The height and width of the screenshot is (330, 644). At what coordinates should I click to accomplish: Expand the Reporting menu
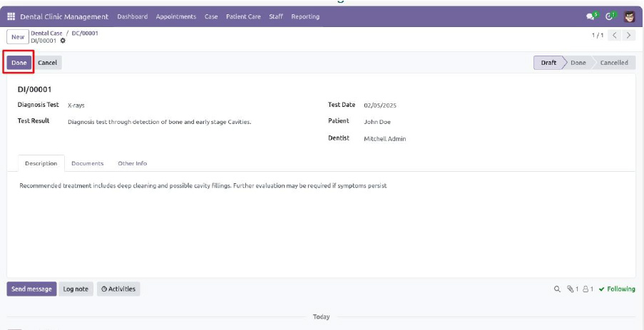305,16
